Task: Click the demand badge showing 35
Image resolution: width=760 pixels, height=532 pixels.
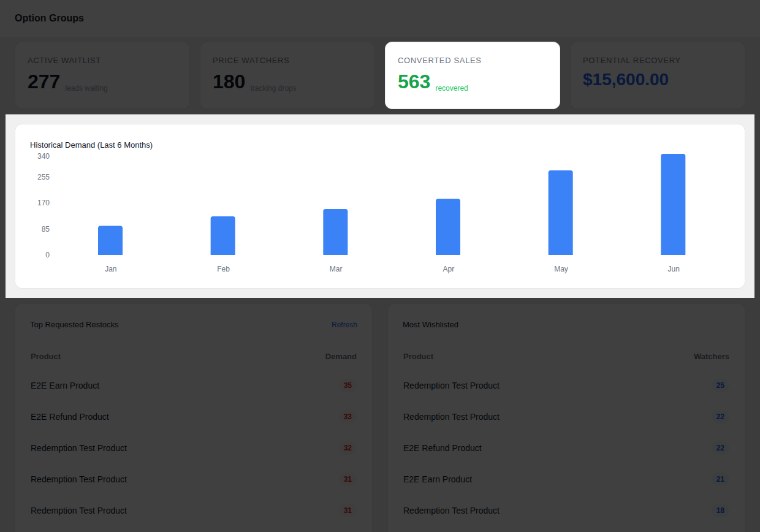Action: [348, 386]
